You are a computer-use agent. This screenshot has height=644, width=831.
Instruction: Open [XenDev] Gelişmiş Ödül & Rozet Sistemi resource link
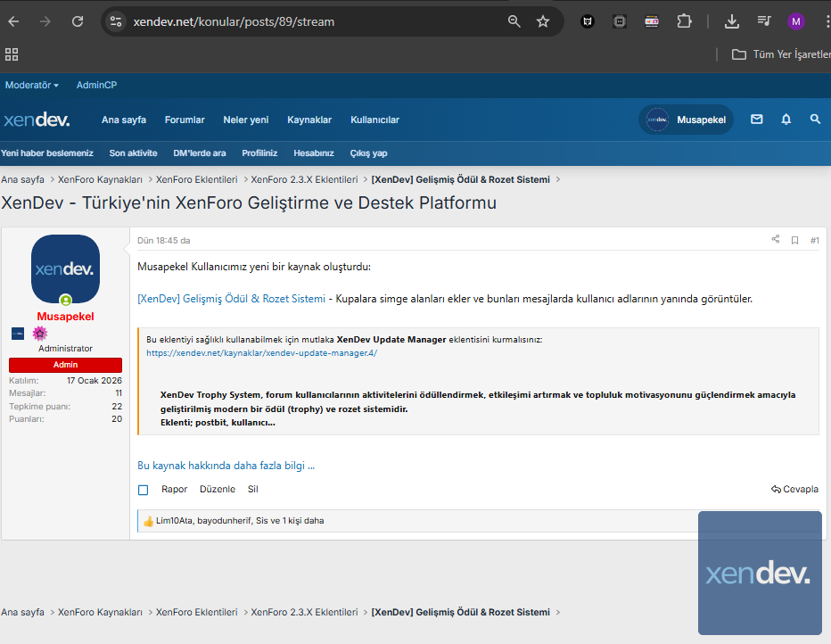231,299
